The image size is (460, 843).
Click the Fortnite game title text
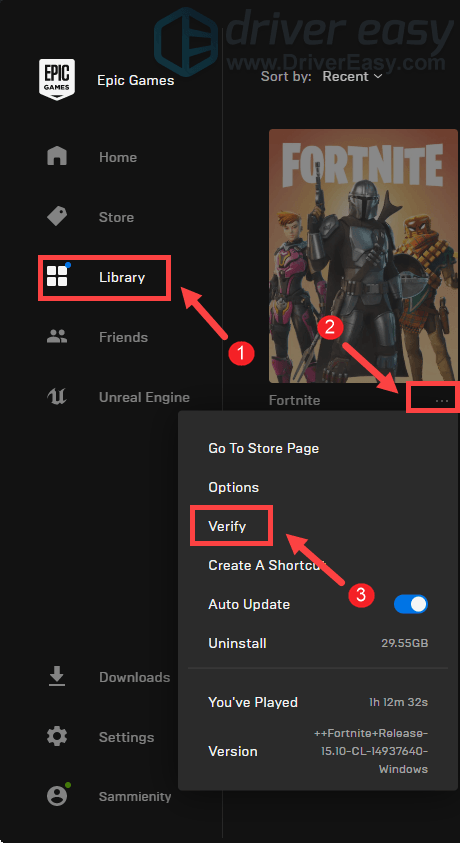click(294, 401)
